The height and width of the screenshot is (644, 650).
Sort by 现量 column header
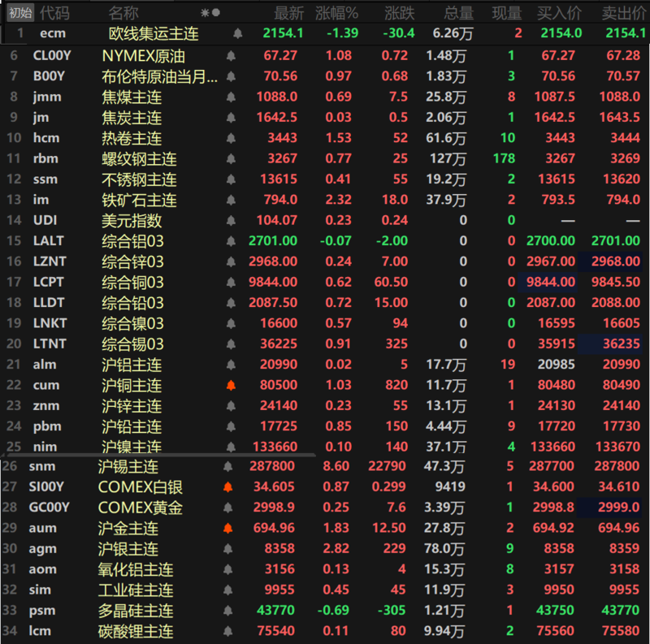506,13
